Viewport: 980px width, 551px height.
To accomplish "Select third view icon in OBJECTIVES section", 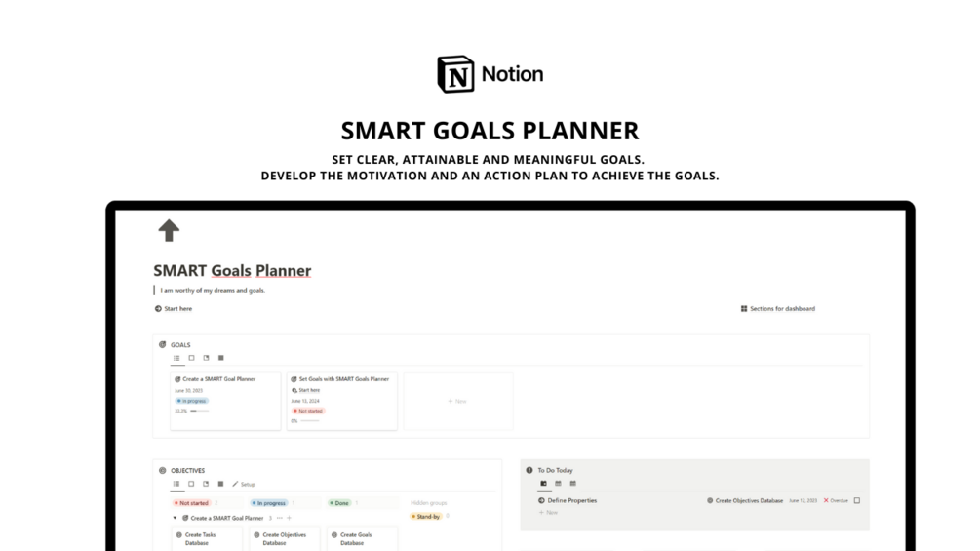I will (206, 483).
